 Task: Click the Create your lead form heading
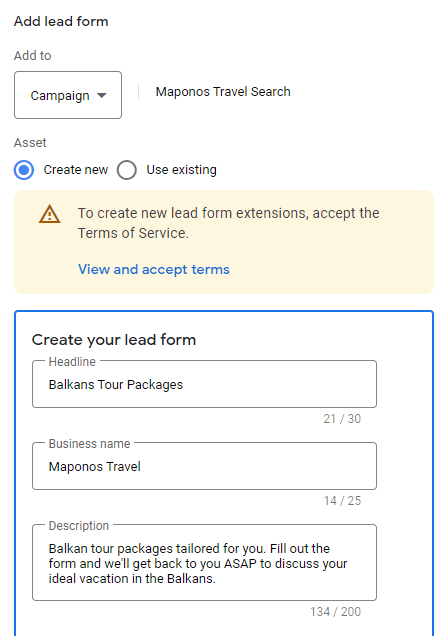click(114, 340)
